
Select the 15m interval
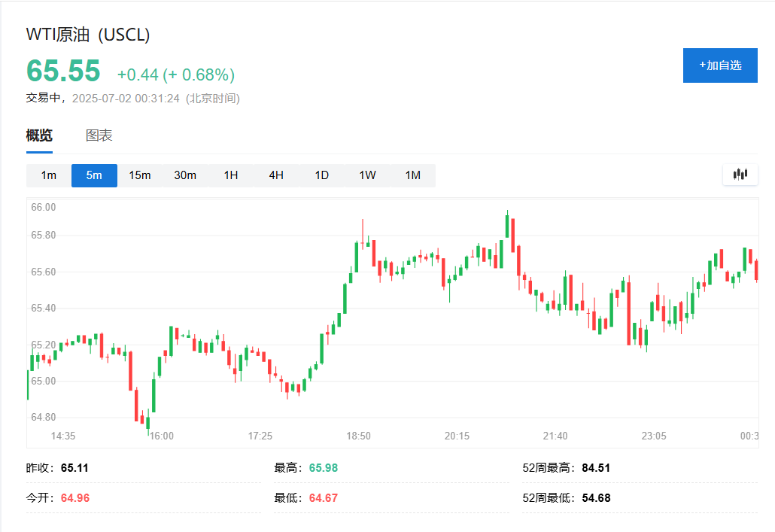coord(140,175)
